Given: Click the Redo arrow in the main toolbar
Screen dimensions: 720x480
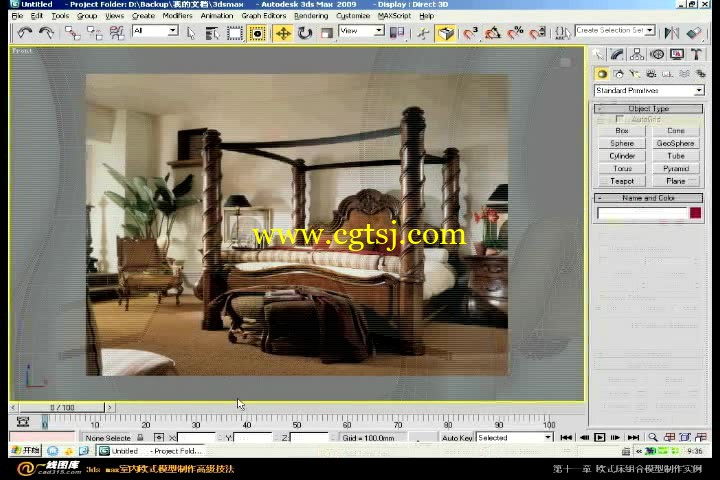Looking at the screenshot, I should point(46,33).
